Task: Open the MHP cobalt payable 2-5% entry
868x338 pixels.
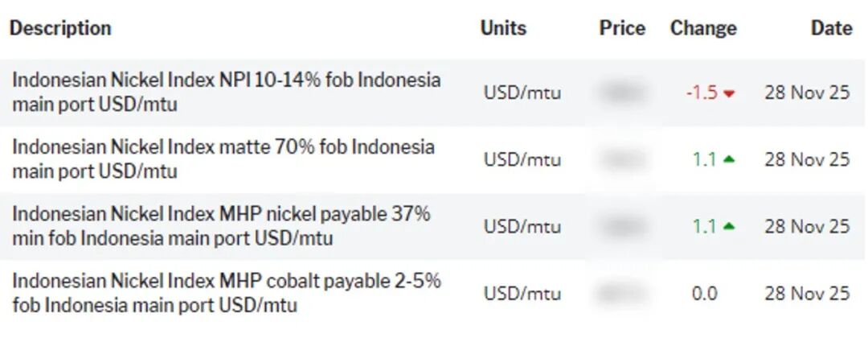Action: click(x=227, y=293)
